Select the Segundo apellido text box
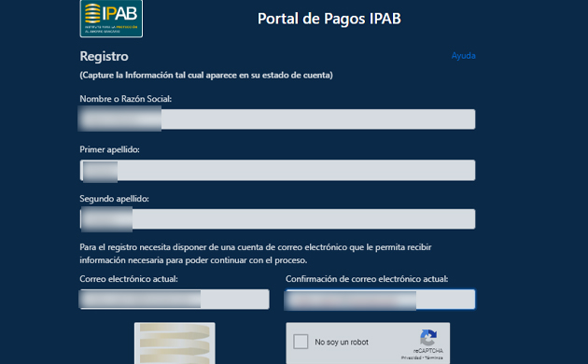Viewport: 588px width, 364px height. pos(277,219)
